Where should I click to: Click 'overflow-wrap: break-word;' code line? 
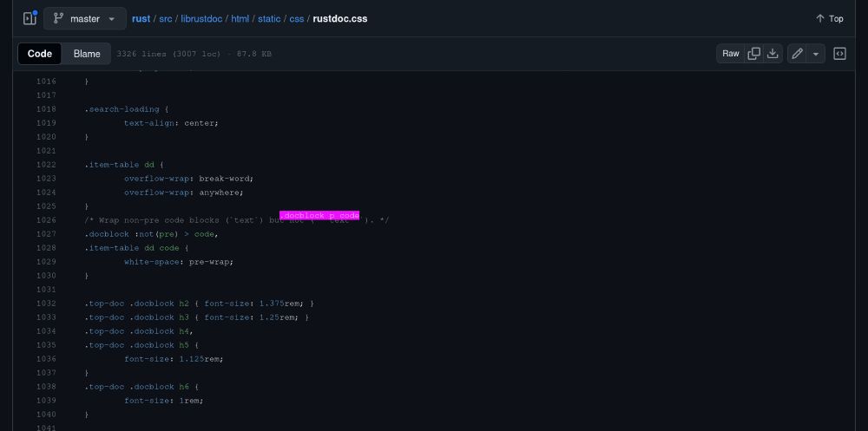[x=188, y=179]
